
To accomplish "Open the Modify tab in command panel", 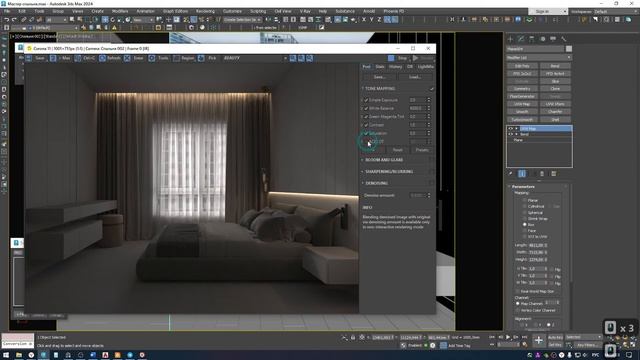I will (x=521, y=39).
